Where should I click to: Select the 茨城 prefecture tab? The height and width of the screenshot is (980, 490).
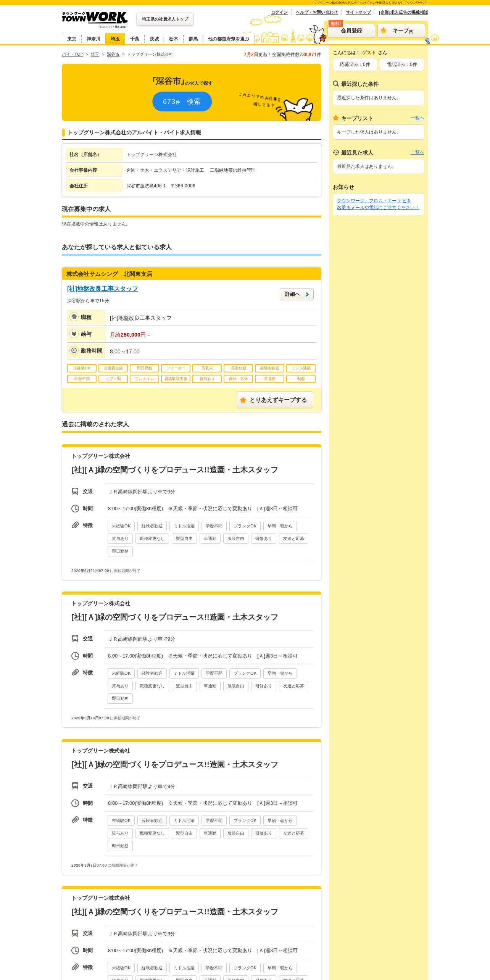pos(154,39)
